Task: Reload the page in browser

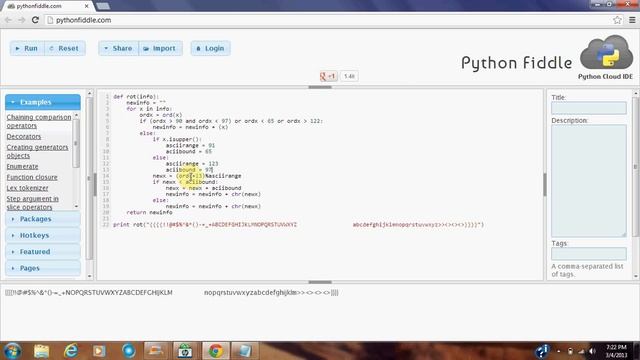Action: point(35,20)
